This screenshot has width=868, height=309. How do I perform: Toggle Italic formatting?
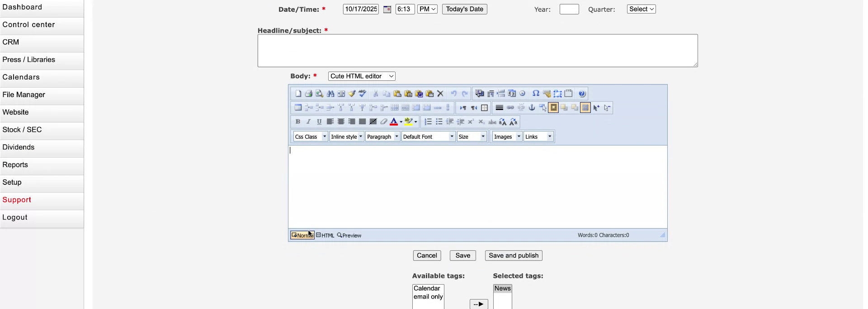coord(309,122)
